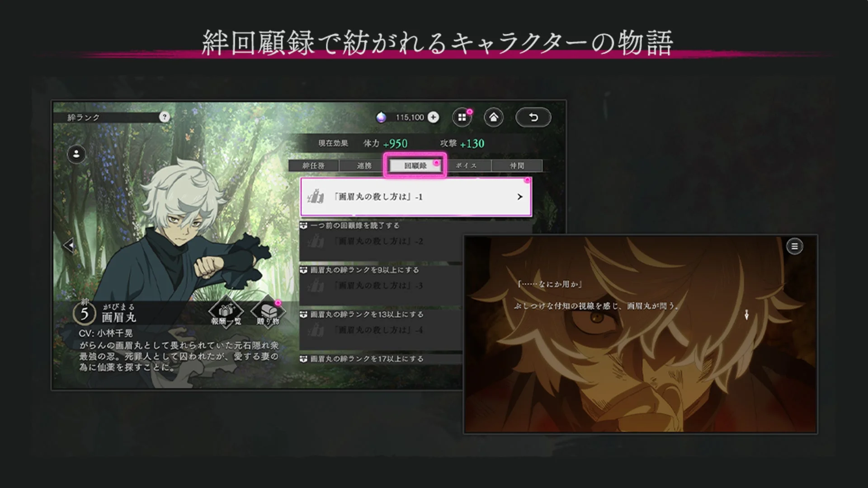Screen dimensions: 868x488
Task: Open the grid app menu with notification dot
Action: [x=462, y=117]
